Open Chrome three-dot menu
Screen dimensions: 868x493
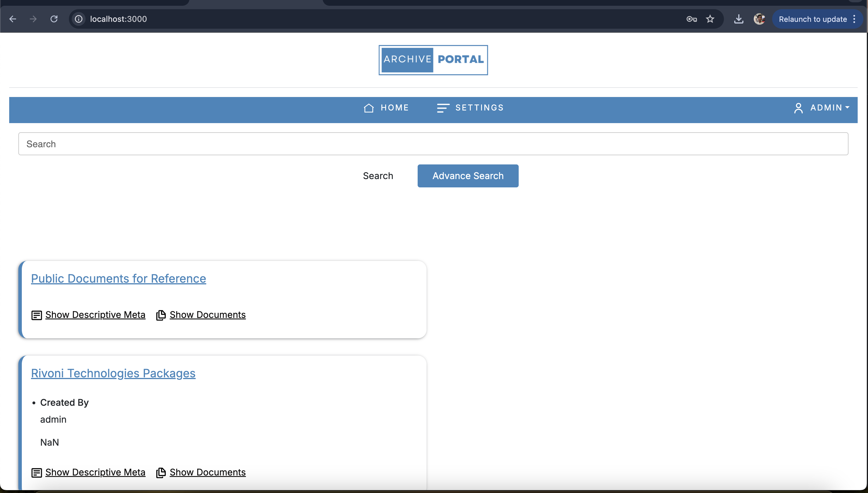point(855,19)
